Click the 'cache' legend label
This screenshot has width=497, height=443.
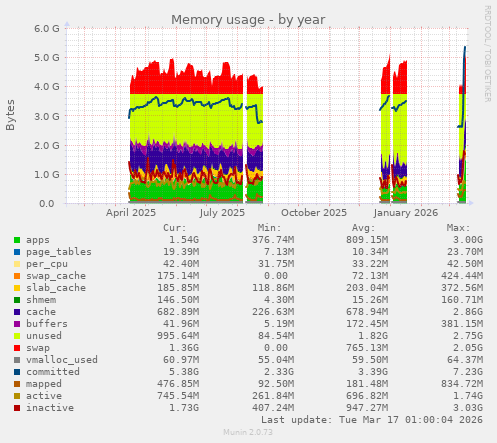[x=41, y=312]
